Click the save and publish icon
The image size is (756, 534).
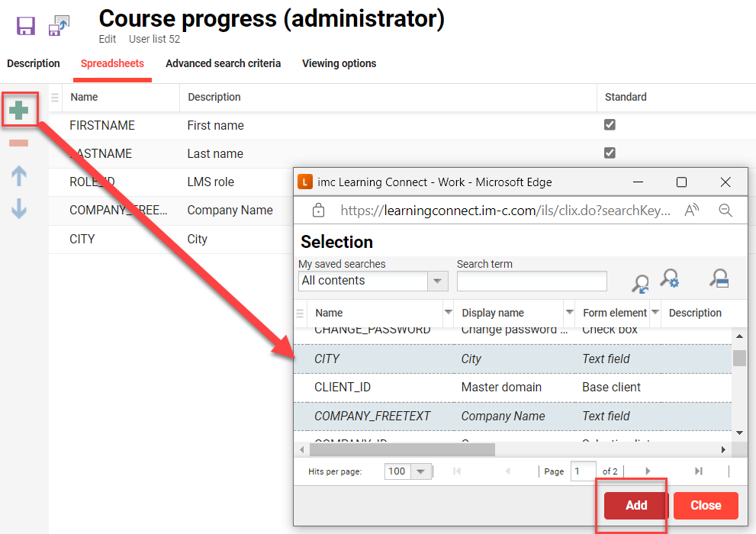(59, 25)
